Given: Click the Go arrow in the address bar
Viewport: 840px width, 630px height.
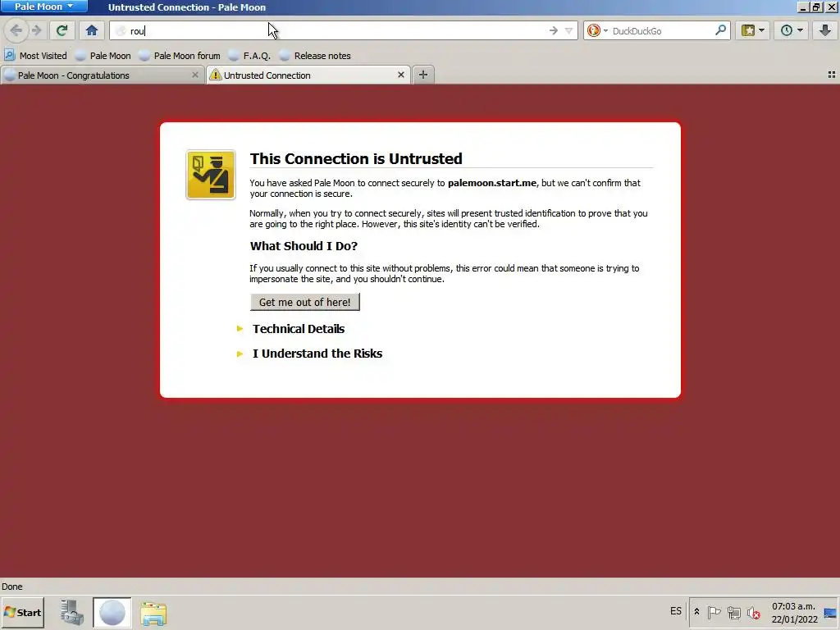Looking at the screenshot, I should tap(554, 31).
